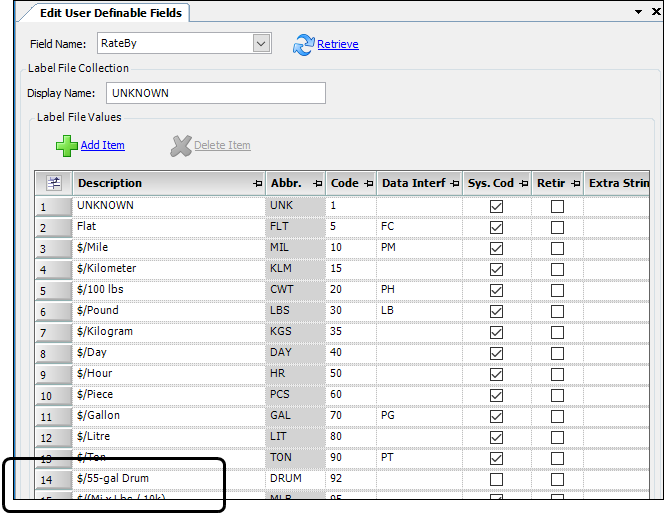The width and height of the screenshot is (664, 514).
Task: Click the grey Delete Item X icon
Action: point(180,146)
